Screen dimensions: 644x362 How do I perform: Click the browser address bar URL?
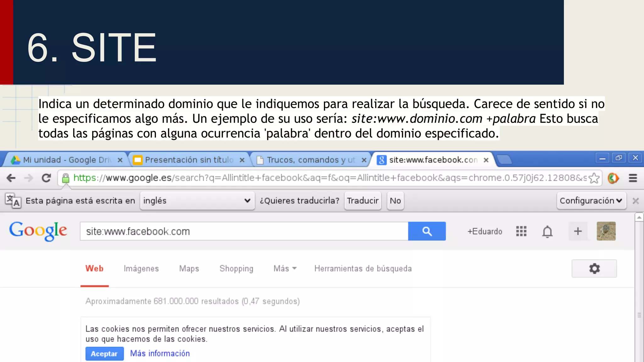point(330,178)
